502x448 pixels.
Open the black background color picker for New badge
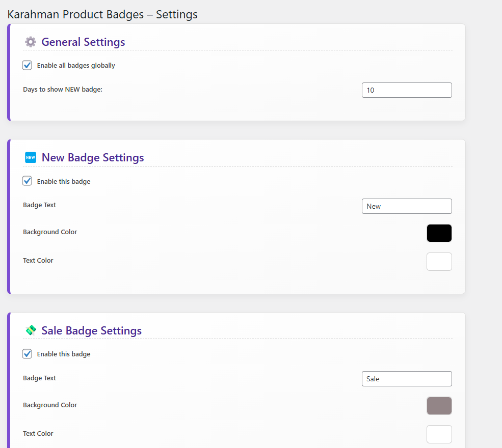[x=439, y=233]
